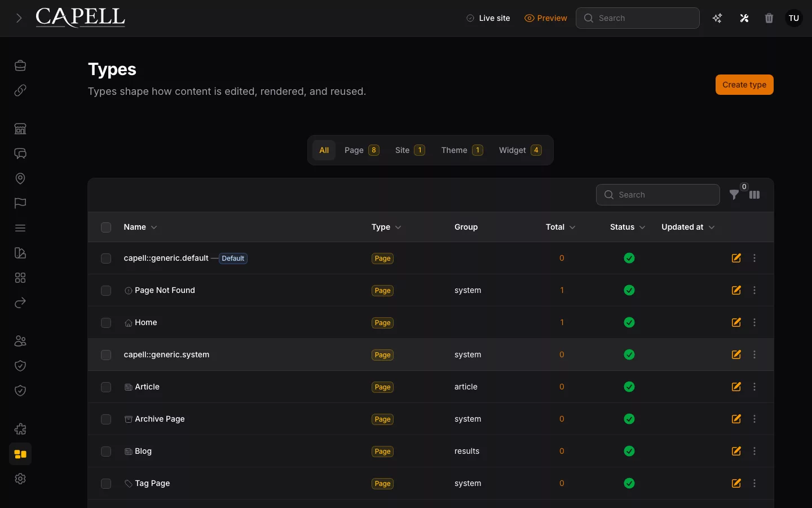
Task: Click the Create type button
Action: click(x=744, y=85)
